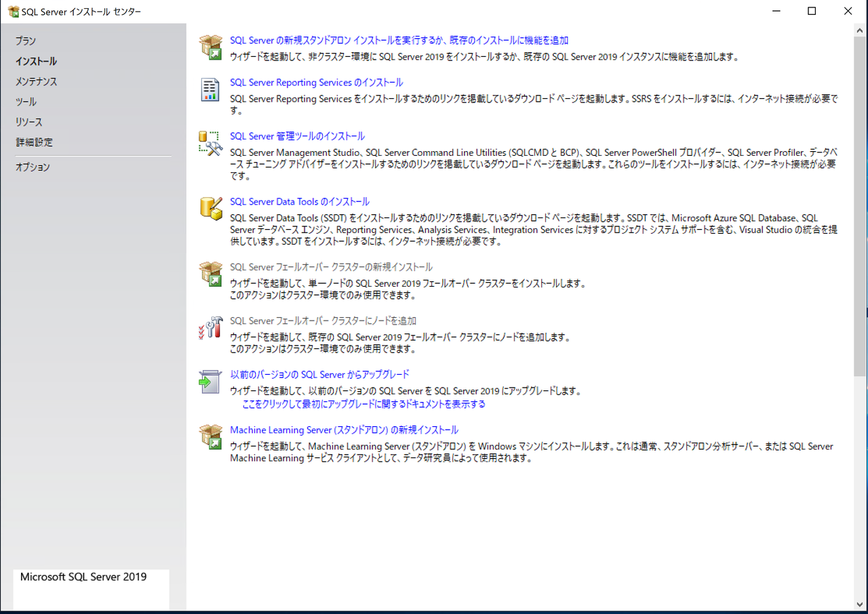Click the Management Studio tools description text

tap(534, 164)
